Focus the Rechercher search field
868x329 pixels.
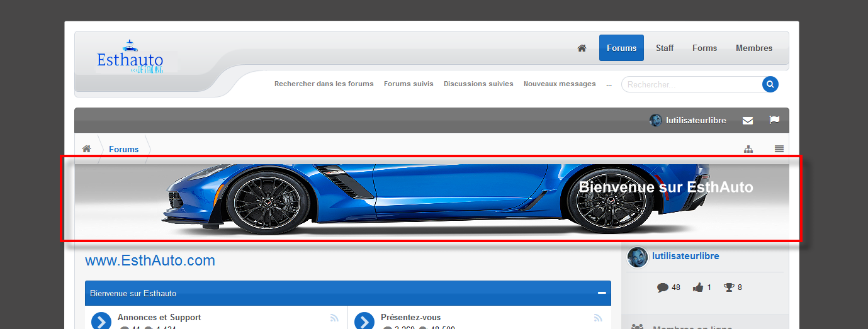click(x=692, y=84)
